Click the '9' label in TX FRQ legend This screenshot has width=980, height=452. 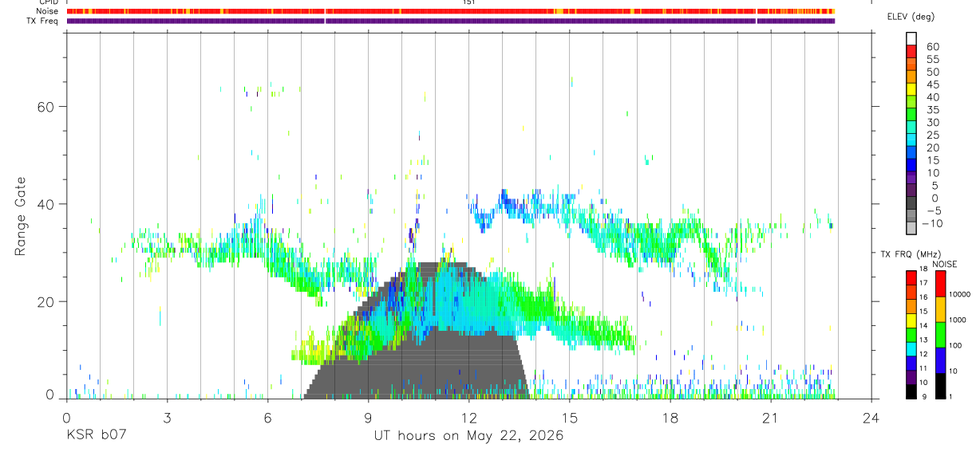tap(923, 396)
